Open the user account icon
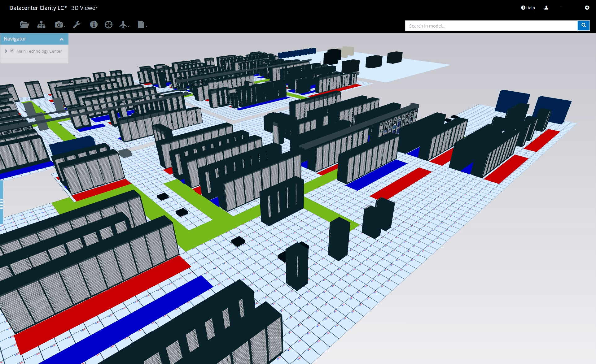The height and width of the screenshot is (364, 596). 546,8
